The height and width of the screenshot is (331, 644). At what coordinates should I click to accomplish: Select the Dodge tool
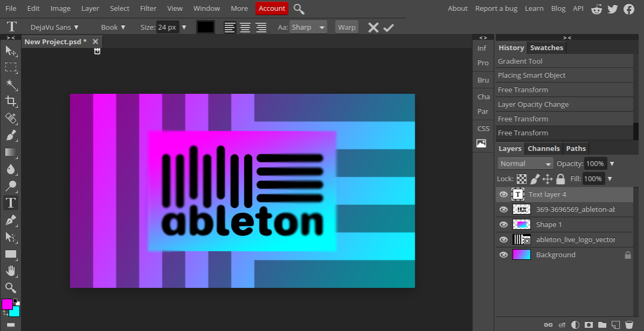click(x=11, y=186)
